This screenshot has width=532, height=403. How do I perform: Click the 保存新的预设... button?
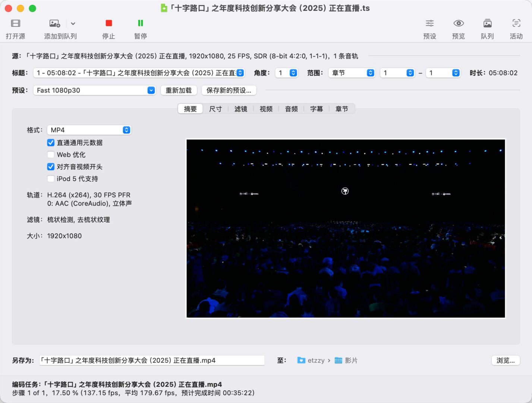point(229,90)
